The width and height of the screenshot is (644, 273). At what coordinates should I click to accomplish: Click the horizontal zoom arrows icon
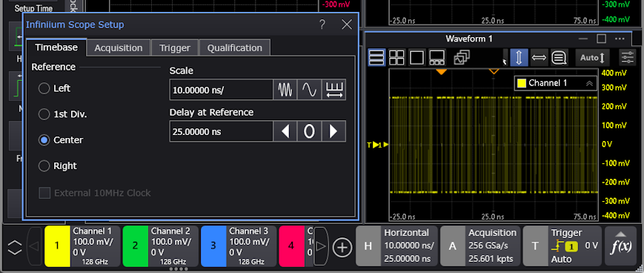tap(539, 58)
